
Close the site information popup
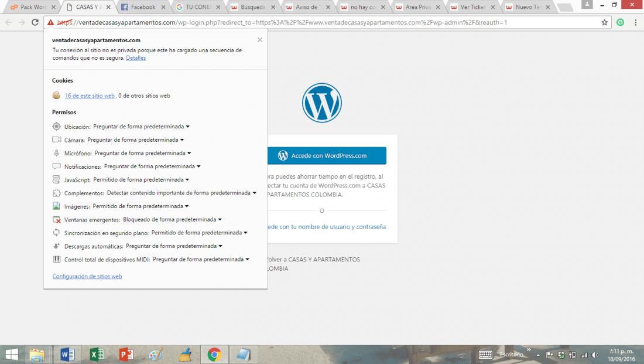259,40
